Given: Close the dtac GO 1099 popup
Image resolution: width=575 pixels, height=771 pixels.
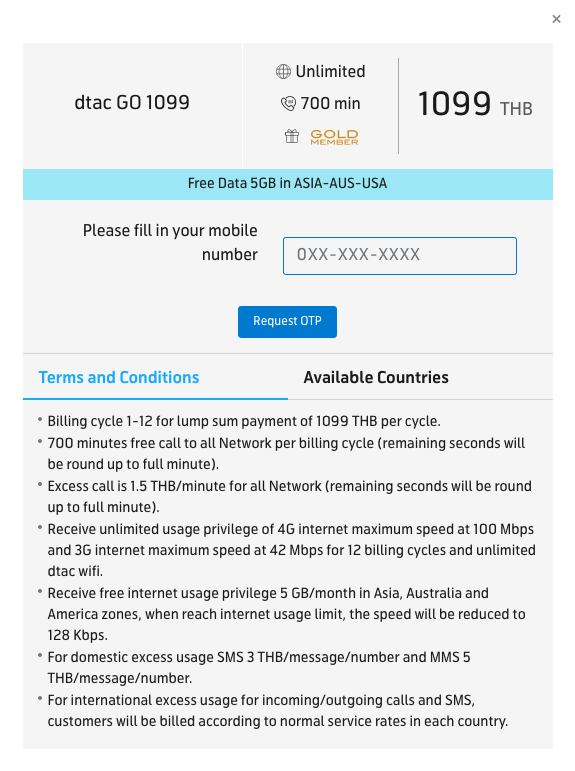Looking at the screenshot, I should point(556,19).
